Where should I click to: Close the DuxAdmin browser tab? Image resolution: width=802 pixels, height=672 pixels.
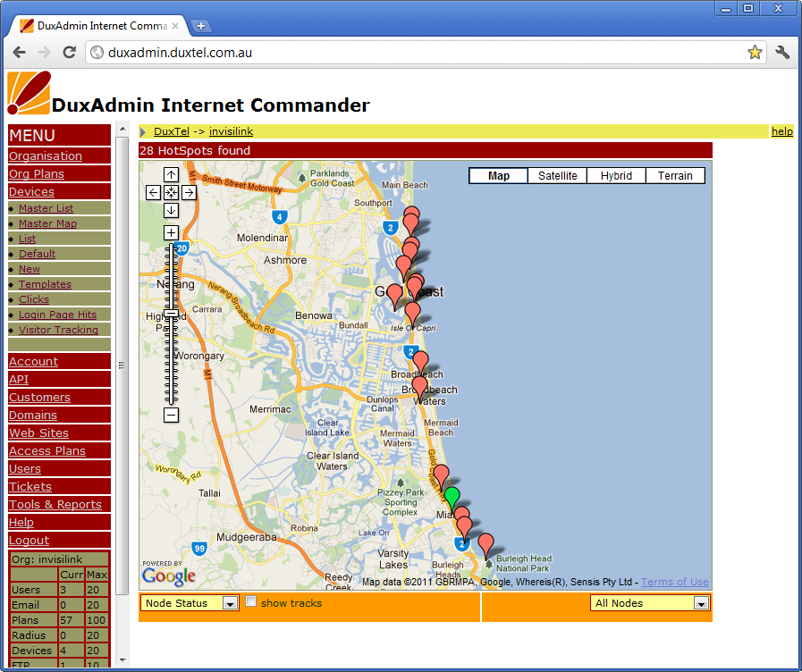pyautogui.click(x=175, y=26)
